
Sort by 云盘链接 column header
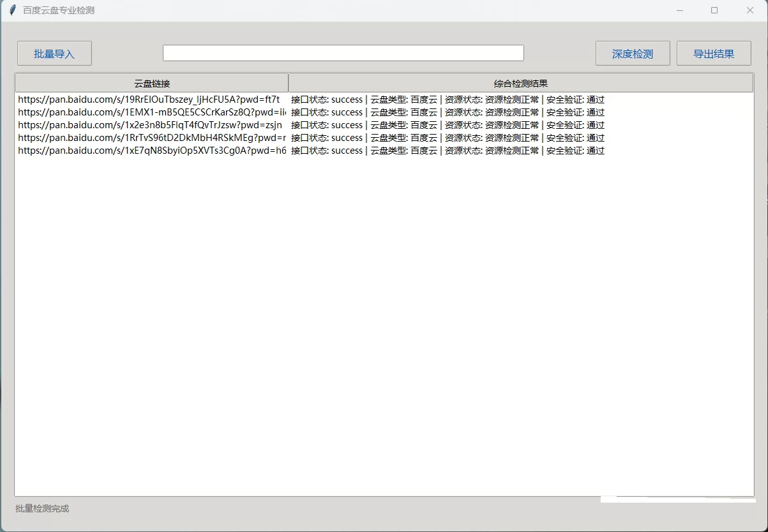152,83
